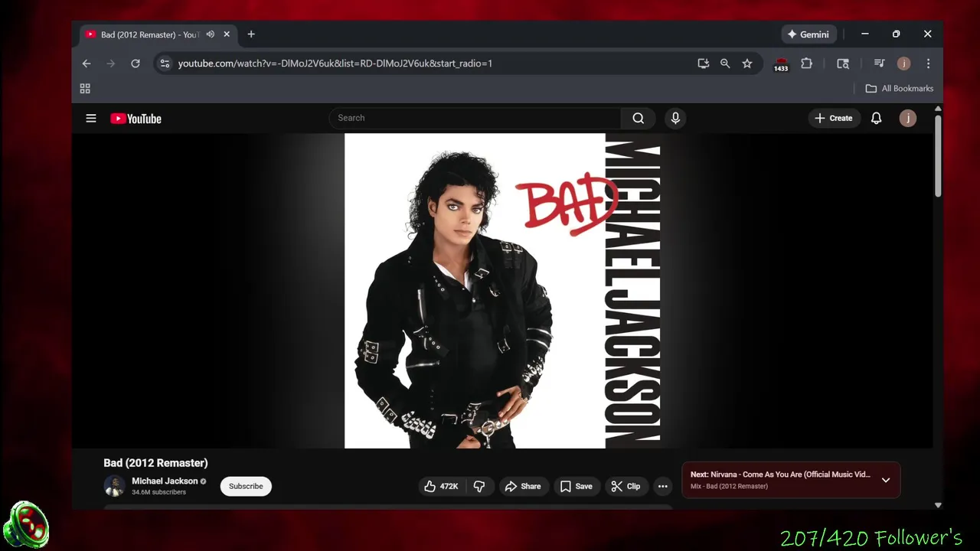Image resolution: width=980 pixels, height=551 pixels.
Task: Go forward in browser history
Action: click(111, 64)
